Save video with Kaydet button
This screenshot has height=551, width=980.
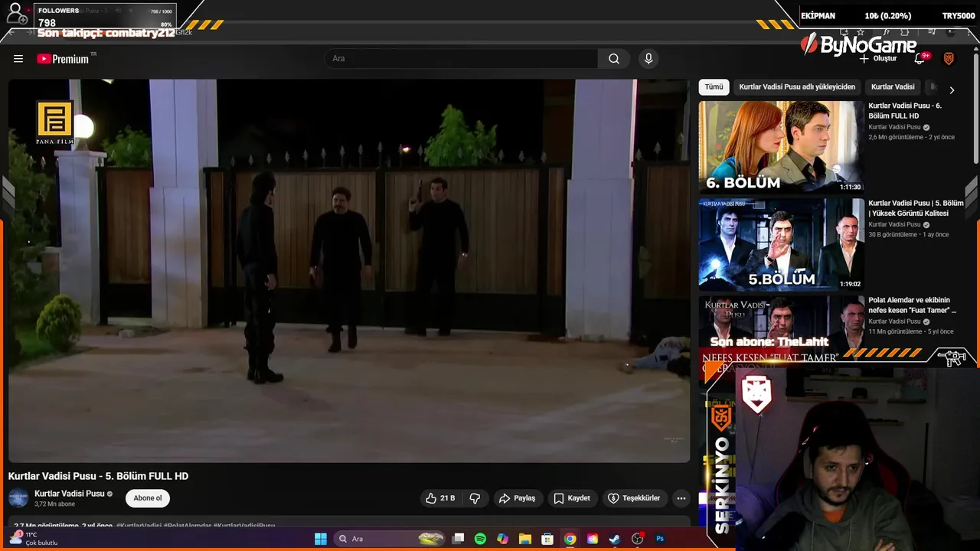(x=572, y=498)
